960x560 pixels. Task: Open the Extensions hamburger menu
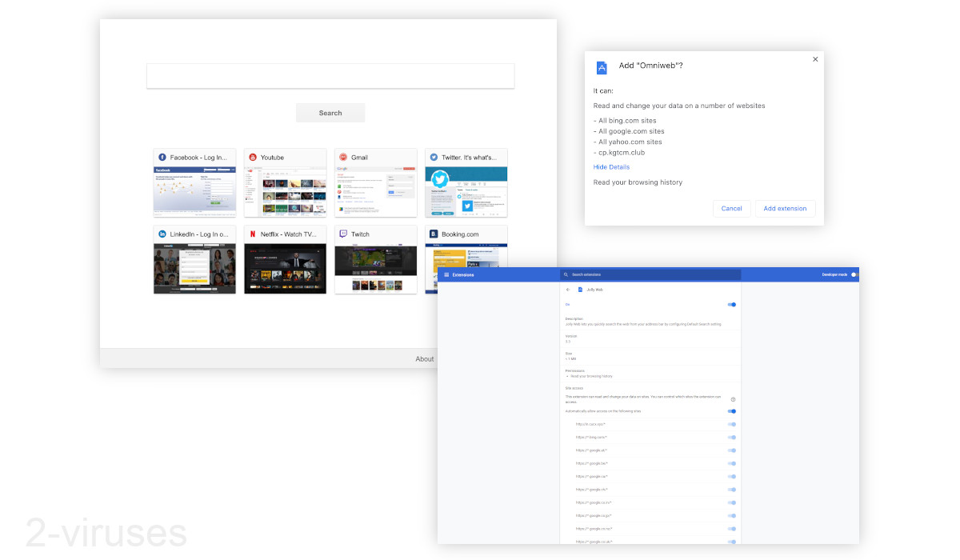pos(446,274)
